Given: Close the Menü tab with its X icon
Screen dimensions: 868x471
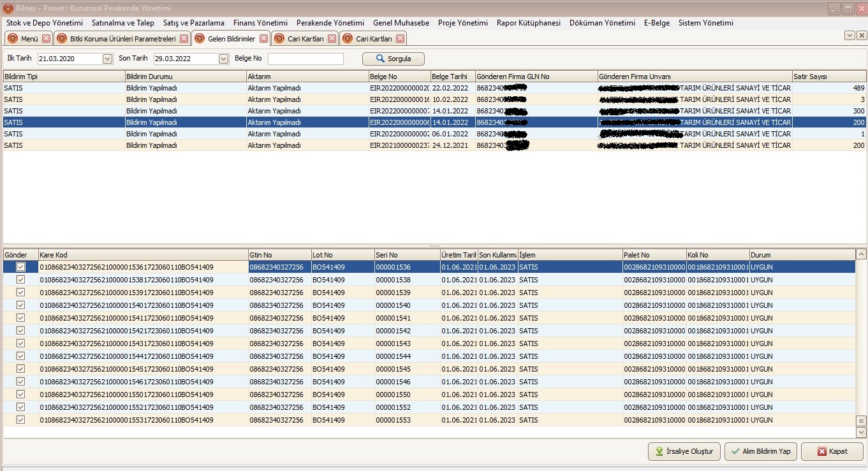Looking at the screenshot, I should 46,39.
